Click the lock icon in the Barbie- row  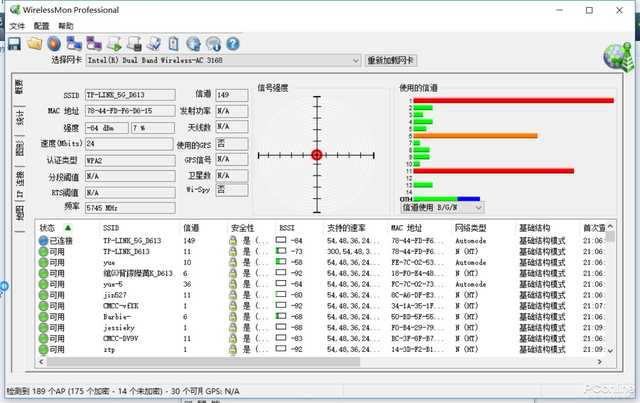[233, 316]
